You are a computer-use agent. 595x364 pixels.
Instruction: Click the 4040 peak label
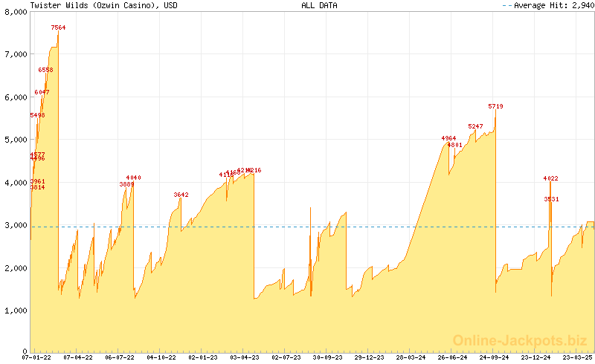[x=133, y=178]
